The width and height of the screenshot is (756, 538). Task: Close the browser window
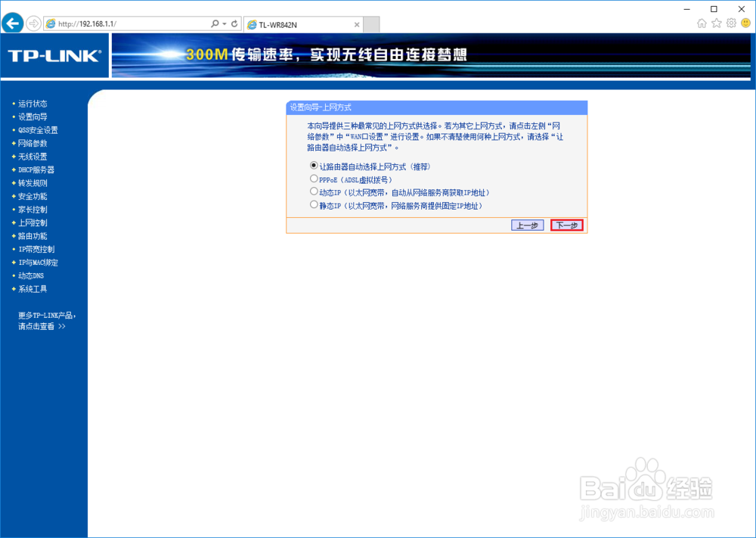point(742,8)
